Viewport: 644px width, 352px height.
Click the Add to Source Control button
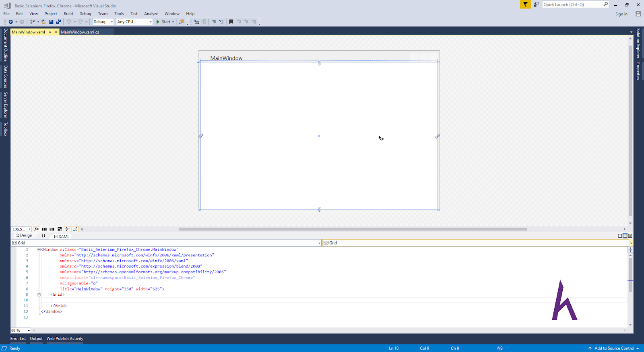point(614,348)
